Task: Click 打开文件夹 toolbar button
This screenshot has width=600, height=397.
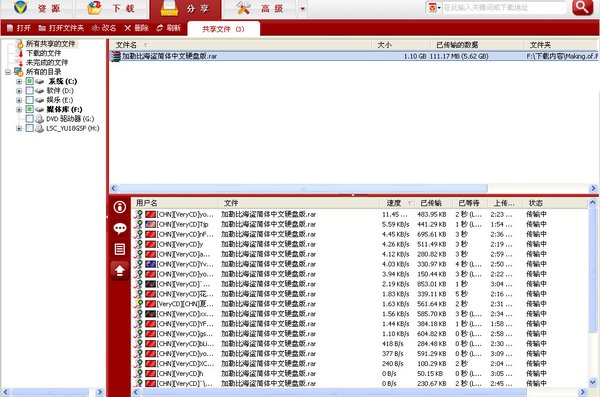Action: [61, 28]
